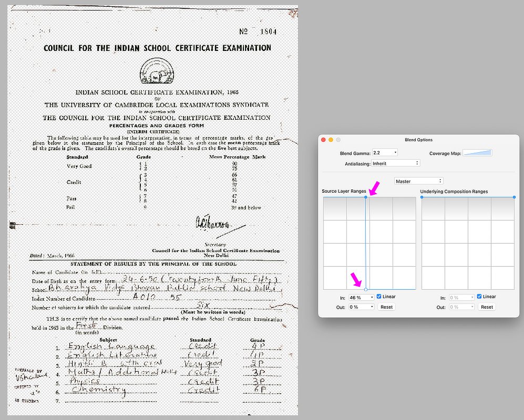This screenshot has height=420, width=524.
Task: Open the Master channel dropdown
Action: pyautogui.click(x=419, y=181)
